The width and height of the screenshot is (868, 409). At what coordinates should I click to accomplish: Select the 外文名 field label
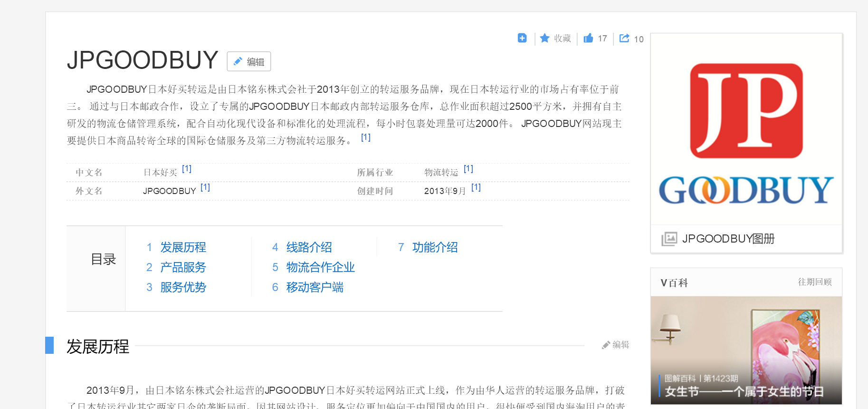coord(89,191)
